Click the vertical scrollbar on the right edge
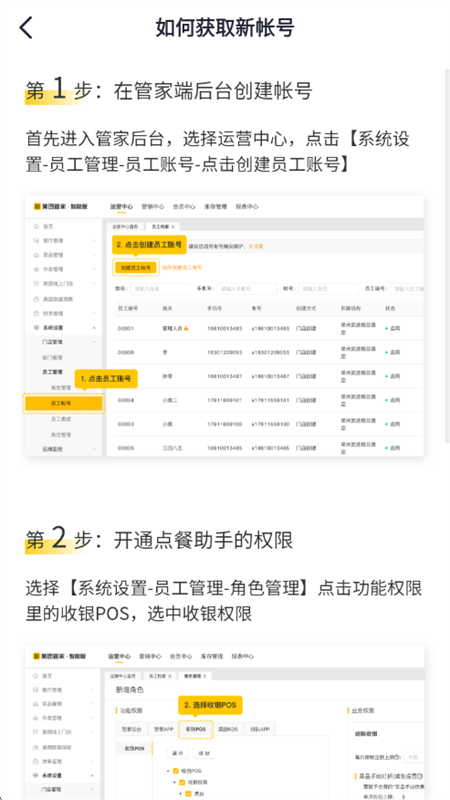The image size is (450, 800). 447,255
